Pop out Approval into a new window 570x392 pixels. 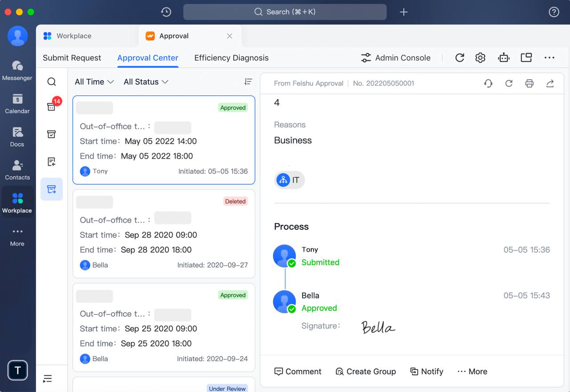click(x=526, y=57)
